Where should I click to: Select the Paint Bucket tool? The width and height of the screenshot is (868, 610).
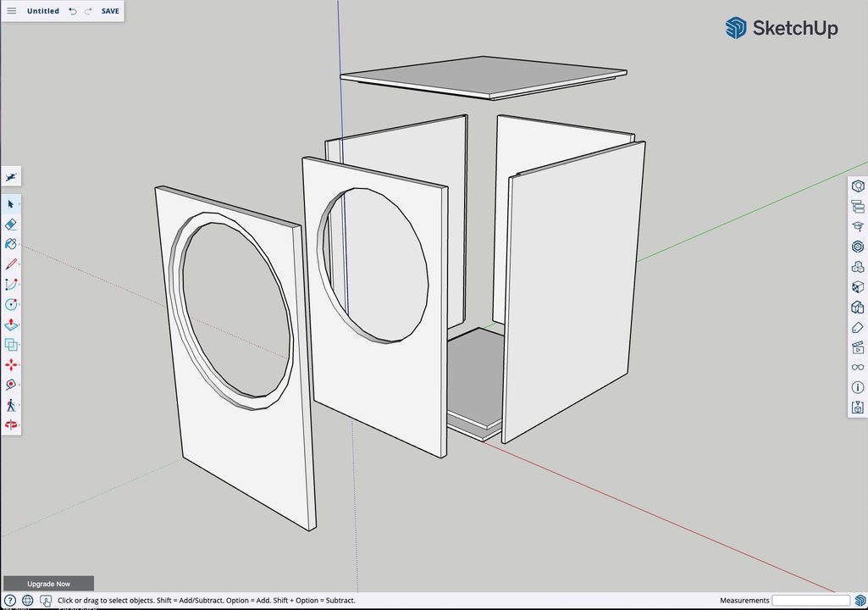pos(11,244)
